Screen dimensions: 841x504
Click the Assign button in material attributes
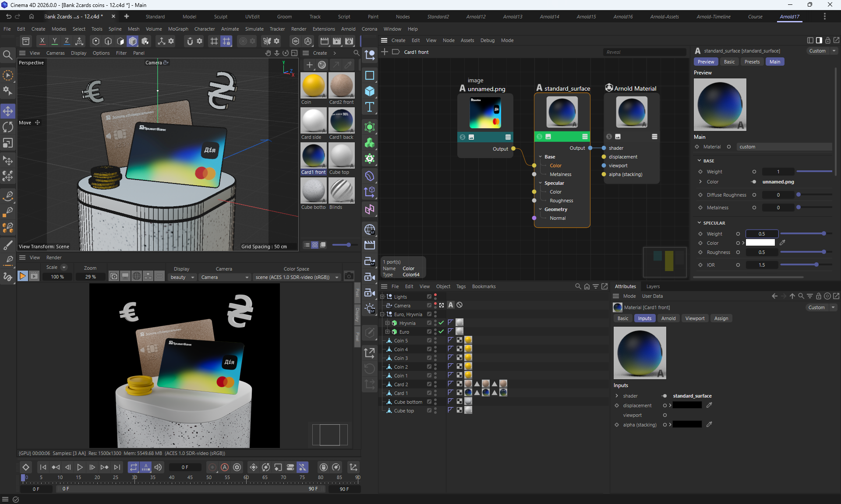pyautogui.click(x=721, y=318)
